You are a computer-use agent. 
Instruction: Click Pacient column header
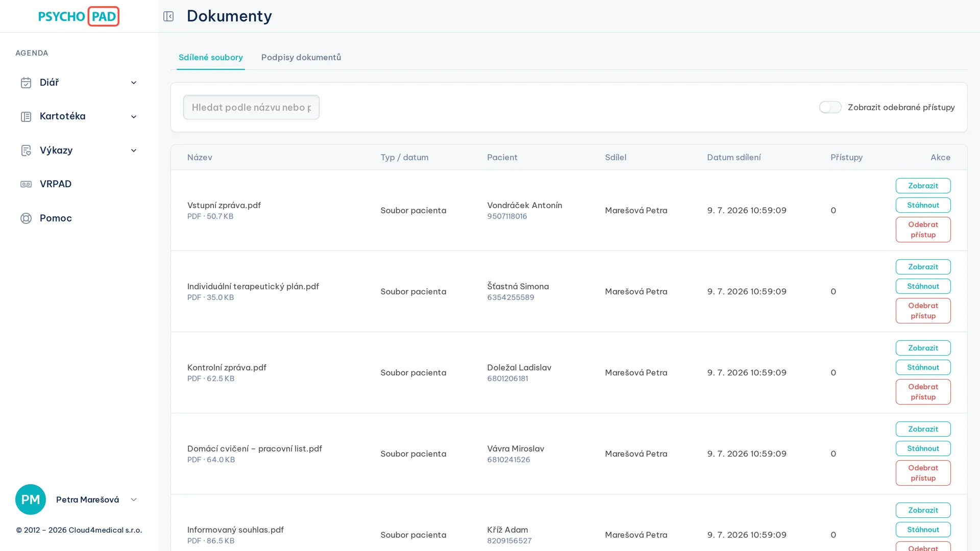tap(502, 157)
